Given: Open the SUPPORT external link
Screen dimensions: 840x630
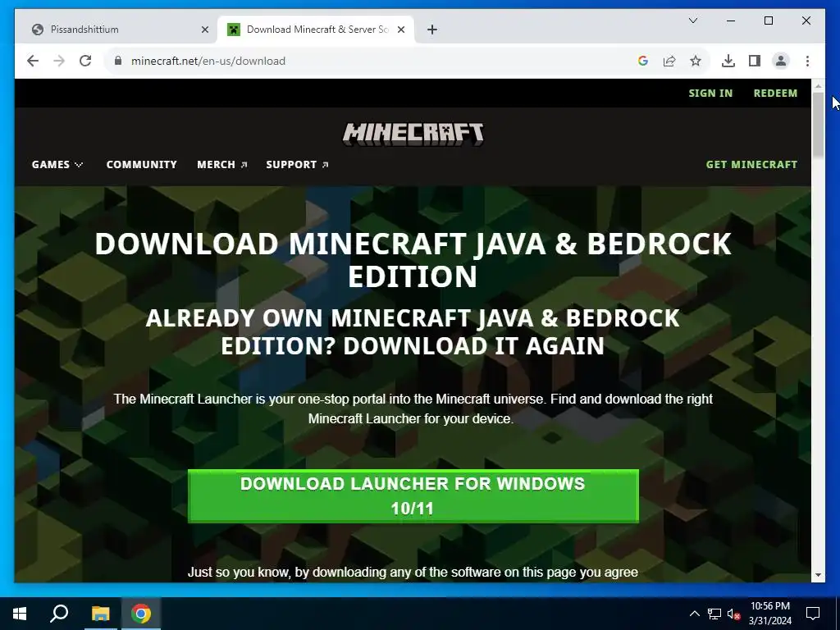Looking at the screenshot, I should [x=297, y=164].
